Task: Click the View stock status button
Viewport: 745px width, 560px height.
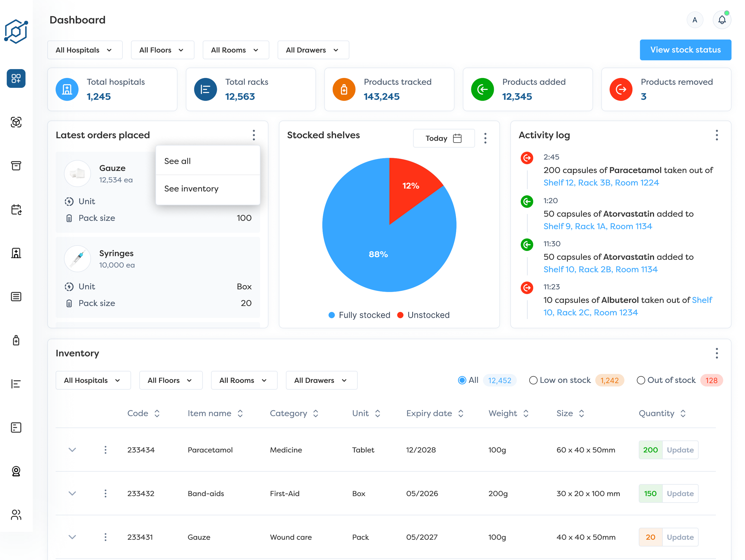Action: (685, 50)
